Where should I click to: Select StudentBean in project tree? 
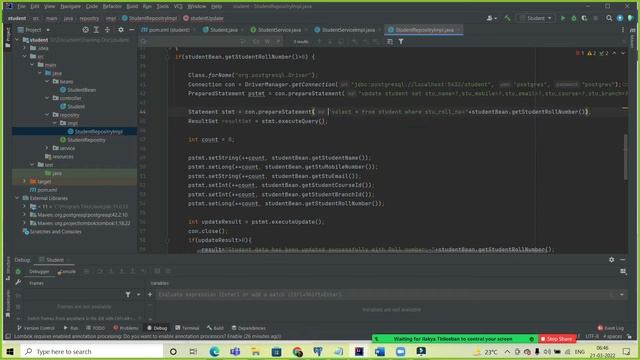(x=78, y=90)
